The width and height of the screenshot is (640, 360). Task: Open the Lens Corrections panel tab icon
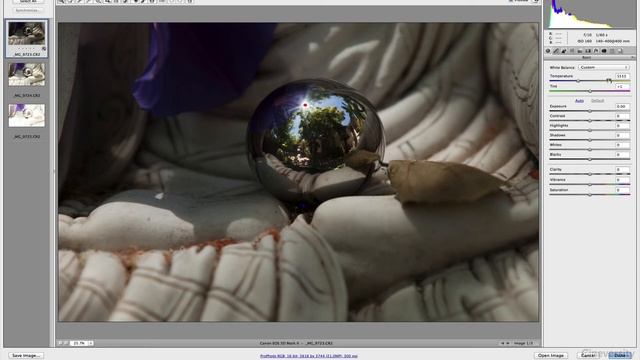pos(588,51)
